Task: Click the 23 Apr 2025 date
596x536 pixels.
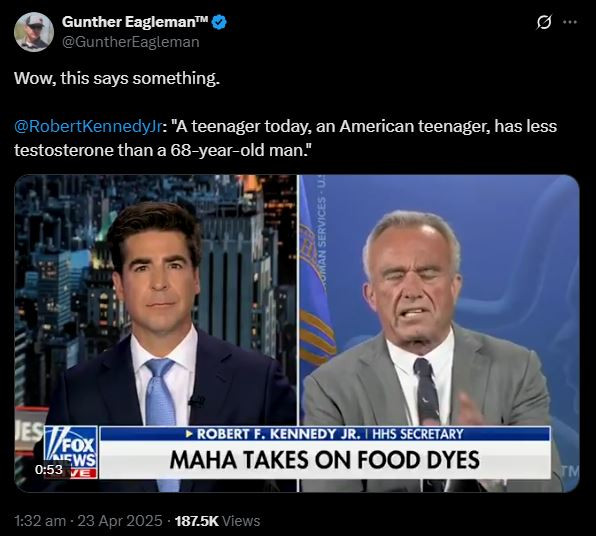Action: click(x=120, y=521)
